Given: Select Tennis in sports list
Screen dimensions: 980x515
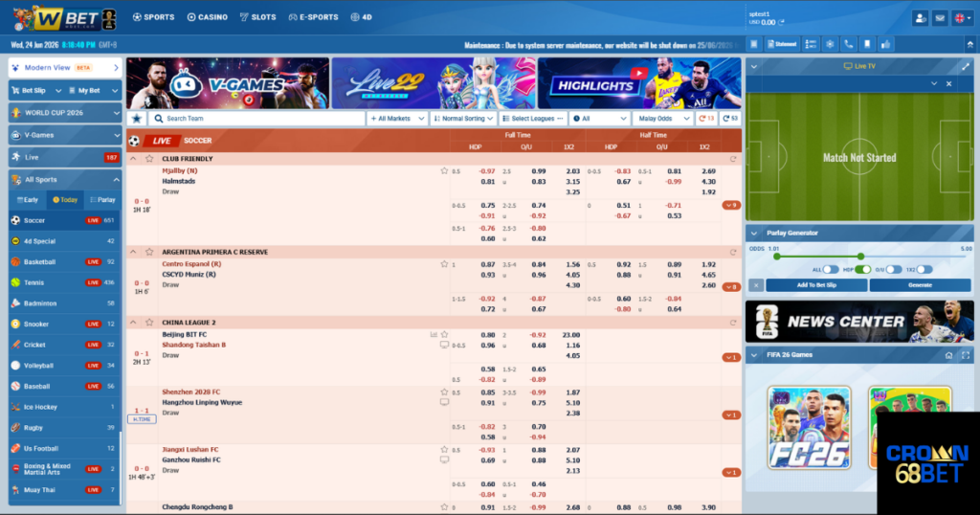Looking at the screenshot, I should pos(65,282).
